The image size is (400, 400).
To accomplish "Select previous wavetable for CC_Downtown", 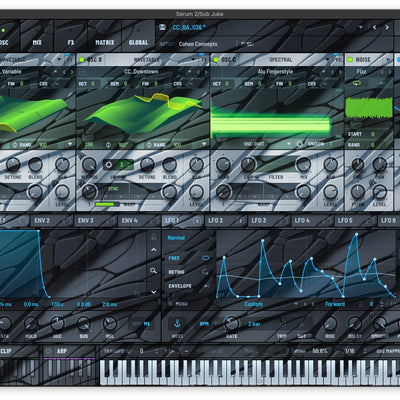I will pyautogui.click(x=199, y=72).
